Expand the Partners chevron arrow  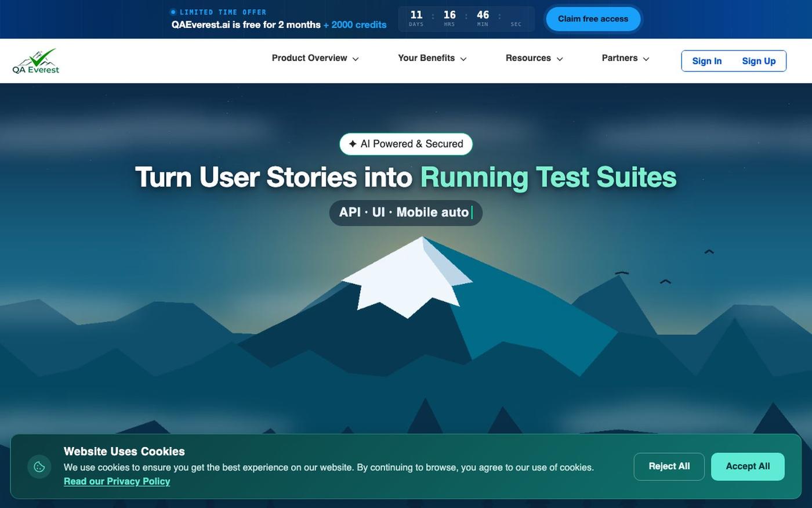click(646, 59)
